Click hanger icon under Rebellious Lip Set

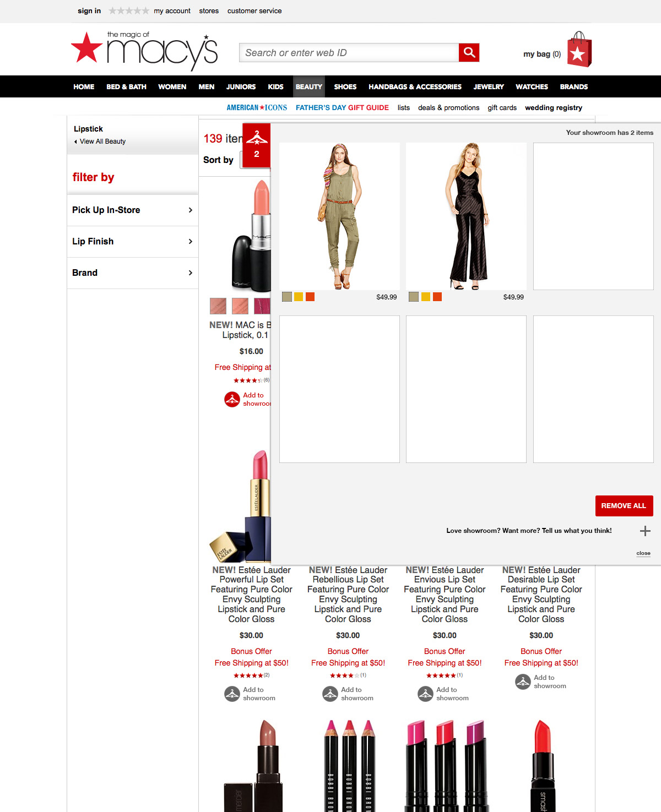(330, 694)
